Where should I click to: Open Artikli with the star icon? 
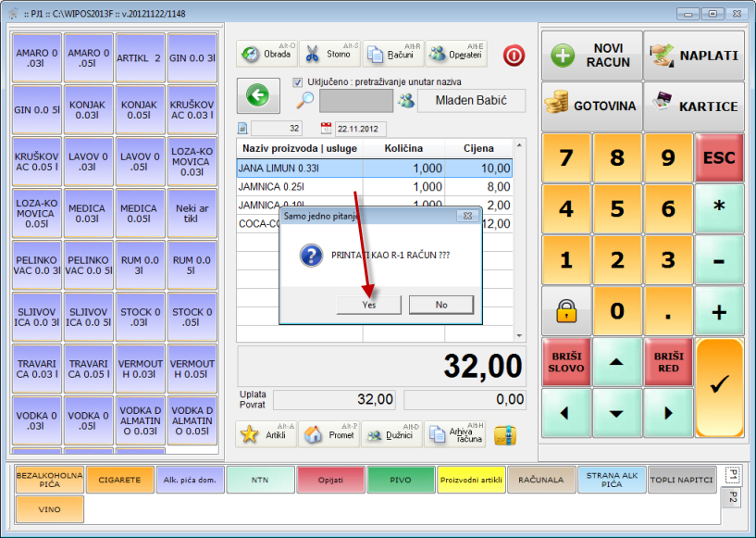(x=266, y=434)
